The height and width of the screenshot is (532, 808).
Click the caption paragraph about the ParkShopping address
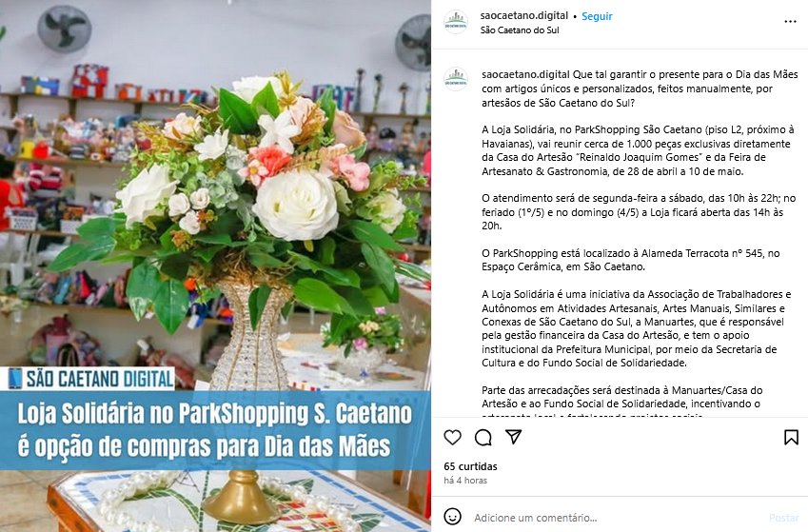(x=631, y=260)
